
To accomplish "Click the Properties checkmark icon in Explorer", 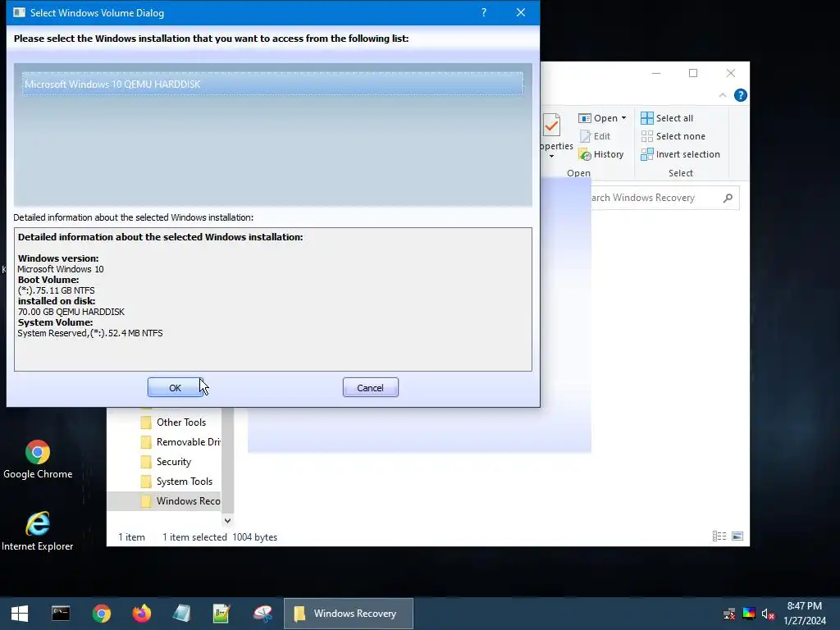I will 551,125.
